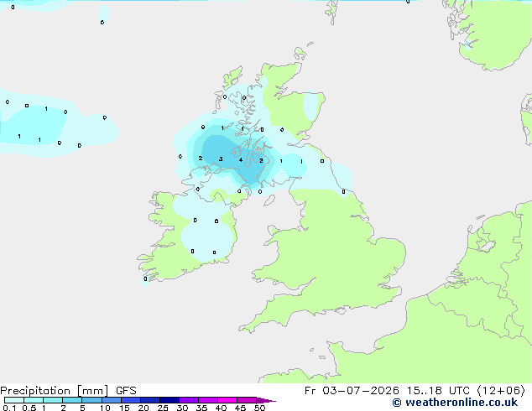Click the GFS model label
This screenshot has width=532, height=411.
click(126, 391)
